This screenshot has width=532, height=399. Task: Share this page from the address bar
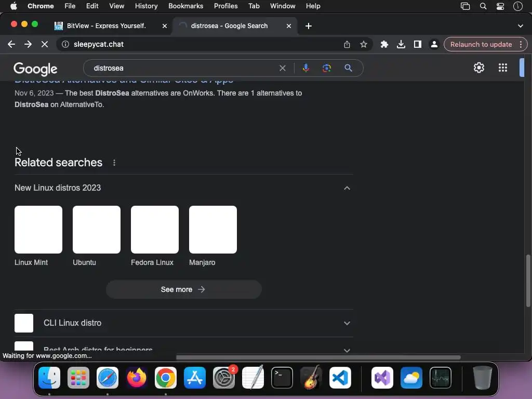(x=347, y=45)
